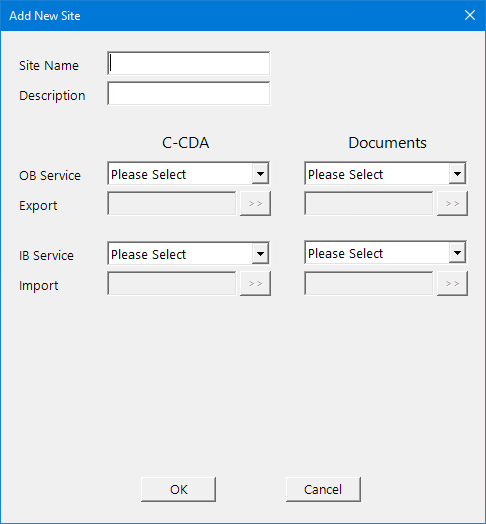486x524 pixels.
Task: Click the Documents Import path field
Action: pos(369,283)
